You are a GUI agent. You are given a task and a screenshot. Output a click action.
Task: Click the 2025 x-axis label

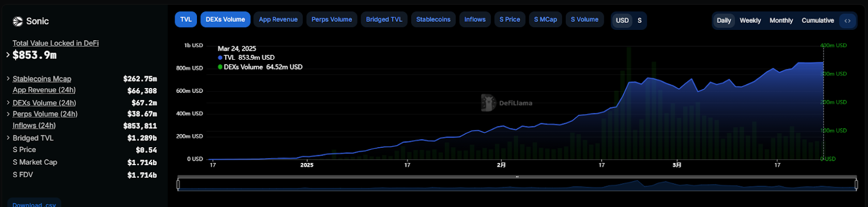coord(307,165)
